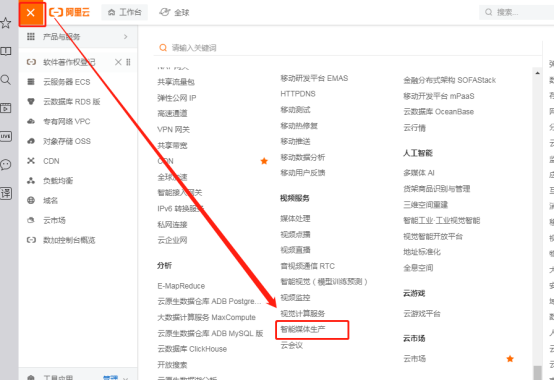Open 音视频通信 RTC entry

tap(307, 266)
